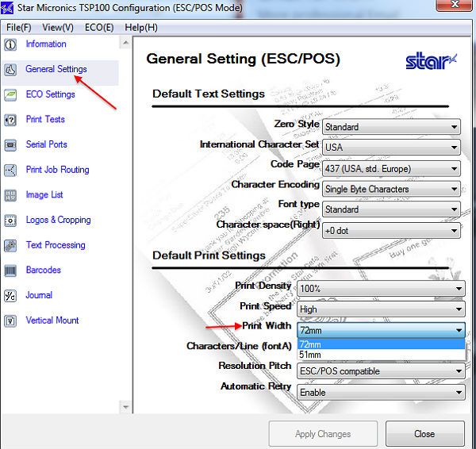Click the Vertical Mount icon
Screen dimensions: 476x449
coord(10,320)
